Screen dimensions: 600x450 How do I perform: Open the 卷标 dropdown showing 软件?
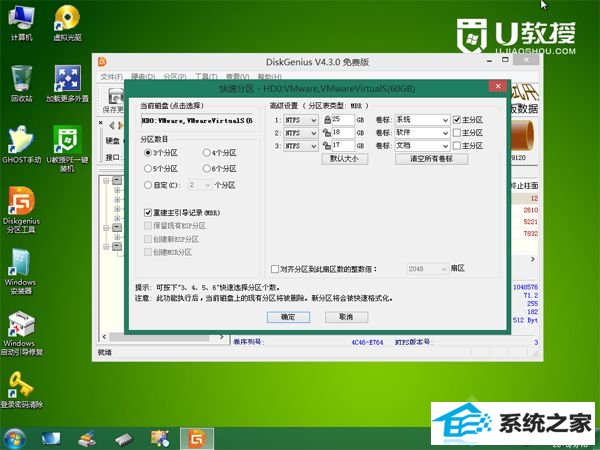pos(422,133)
